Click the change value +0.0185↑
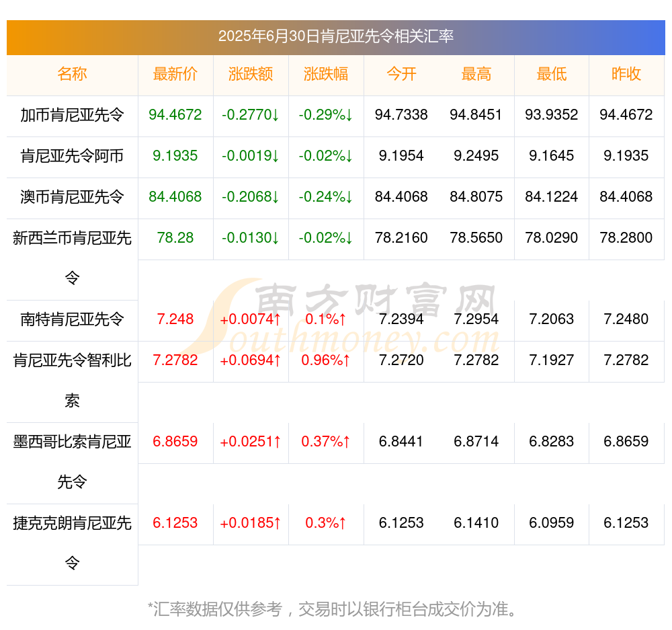The image size is (672, 630). pyautogui.click(x=251, y=523)
